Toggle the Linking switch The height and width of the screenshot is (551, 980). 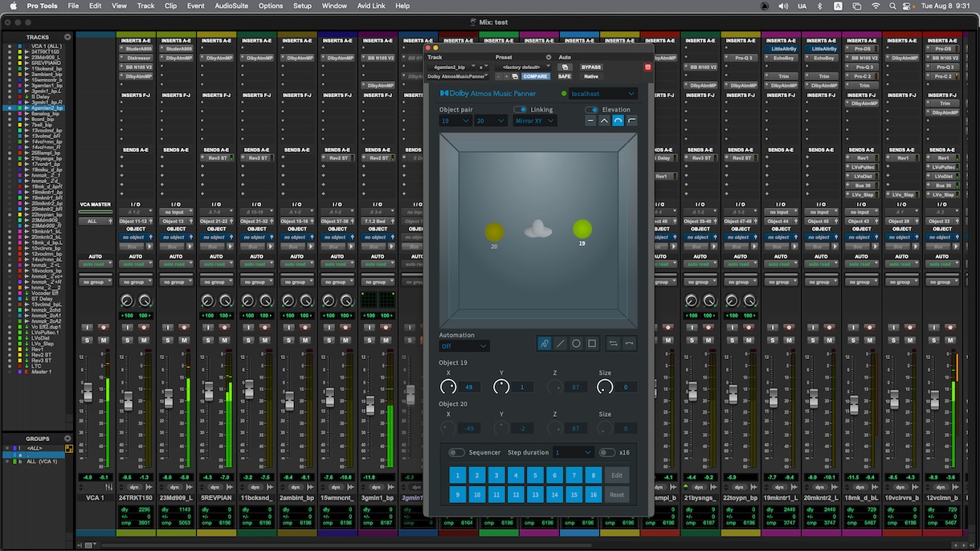pyautogui.click(x=521, y=109)
